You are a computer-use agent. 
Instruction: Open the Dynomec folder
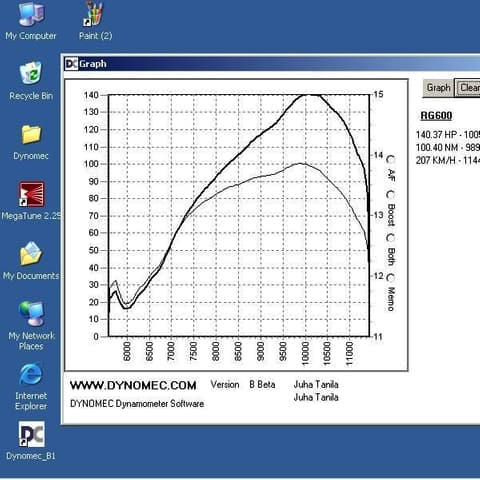coord(31,142)
